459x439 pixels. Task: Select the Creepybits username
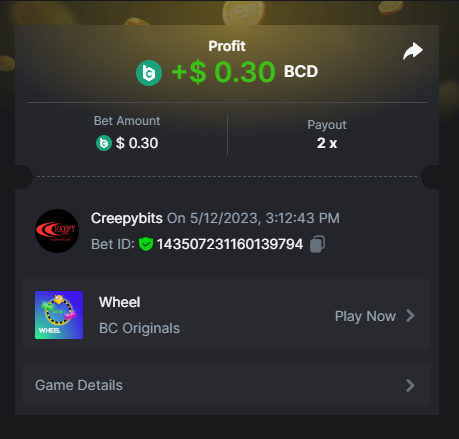pyautogui.click(x=127, y=218)
